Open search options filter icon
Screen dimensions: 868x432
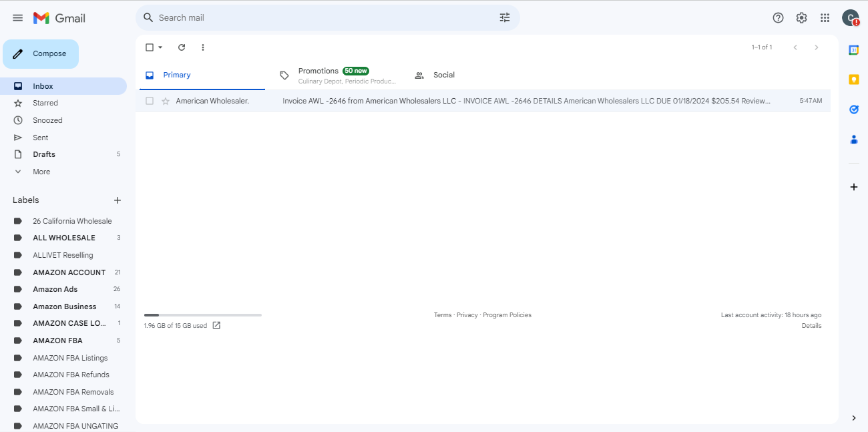click(x=505, y=17)
